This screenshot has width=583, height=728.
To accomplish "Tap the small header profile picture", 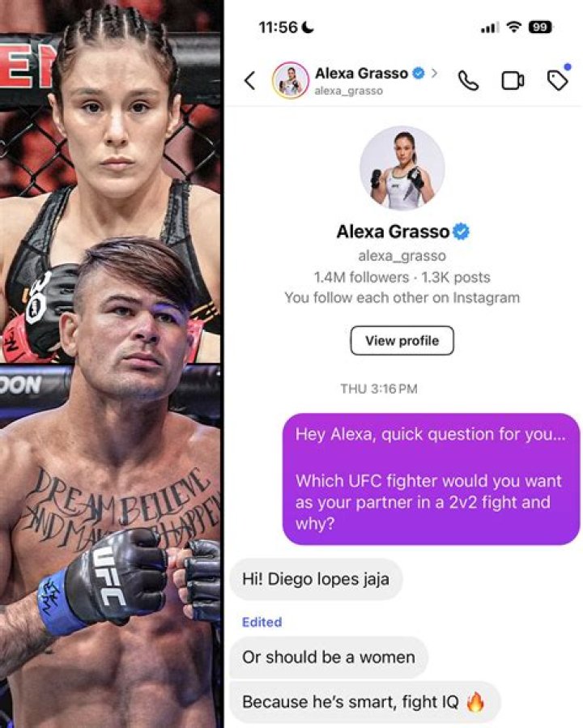I will tap(290, 80).
